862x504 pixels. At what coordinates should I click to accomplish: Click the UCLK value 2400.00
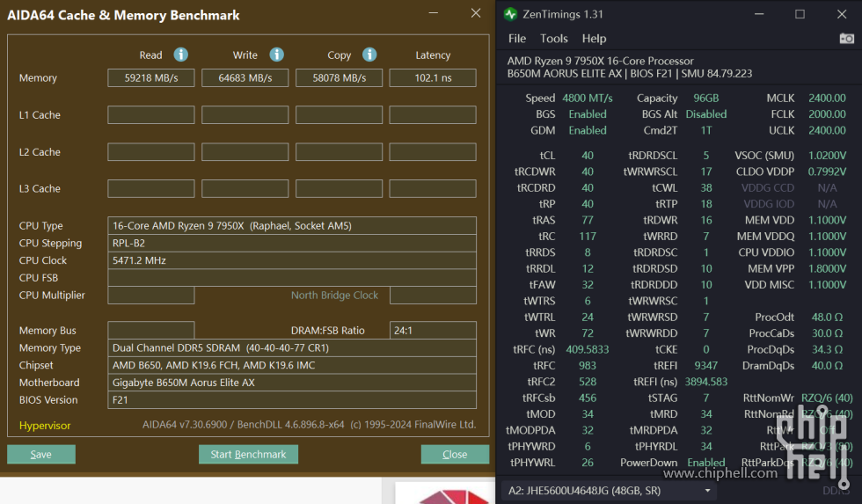tap(827, 130)
